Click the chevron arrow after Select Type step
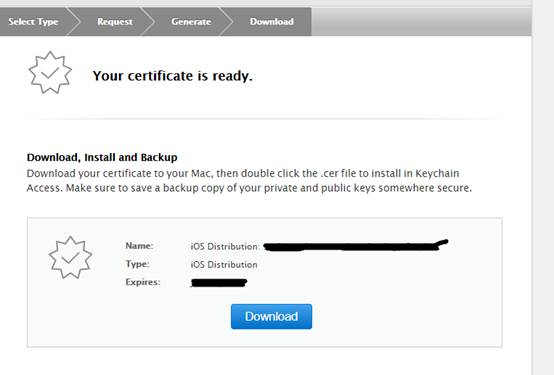 pos(73,22)
